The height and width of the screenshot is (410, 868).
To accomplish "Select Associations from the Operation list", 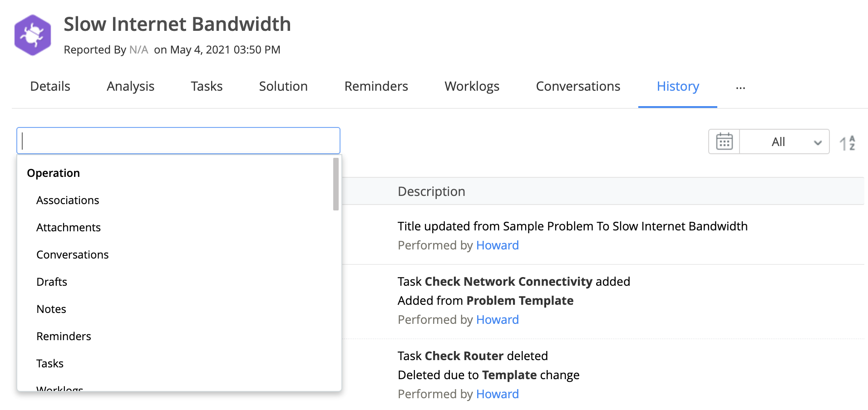I will point(68,200).
